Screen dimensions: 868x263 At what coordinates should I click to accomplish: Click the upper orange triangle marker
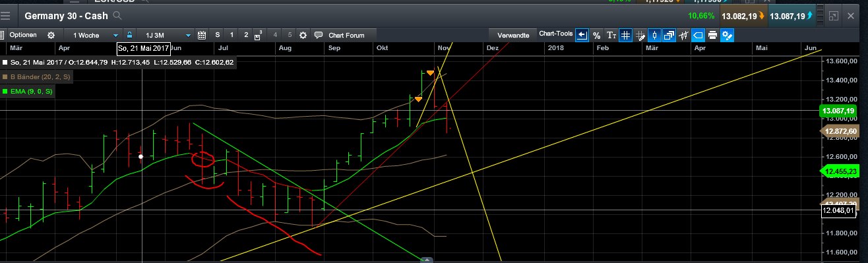430,73
